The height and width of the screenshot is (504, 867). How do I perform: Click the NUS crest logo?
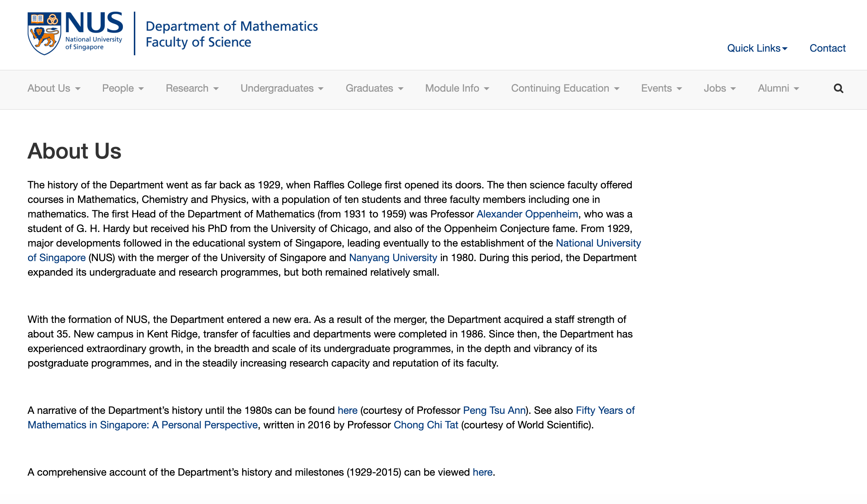44,33
